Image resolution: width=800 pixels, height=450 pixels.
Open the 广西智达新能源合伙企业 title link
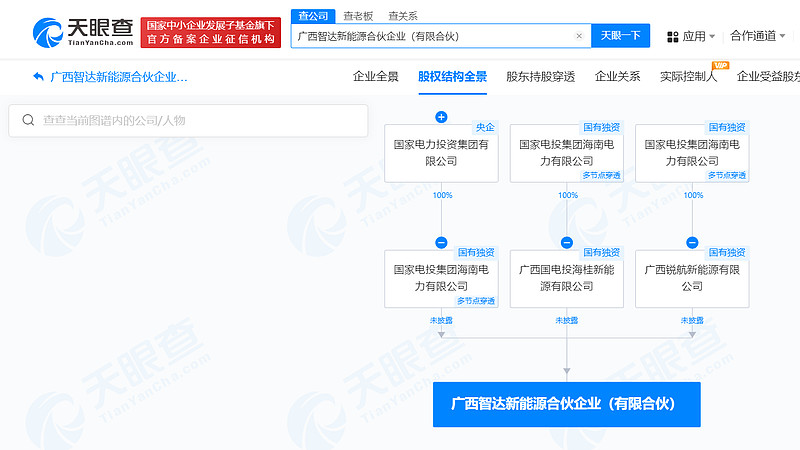coord(118,77)
